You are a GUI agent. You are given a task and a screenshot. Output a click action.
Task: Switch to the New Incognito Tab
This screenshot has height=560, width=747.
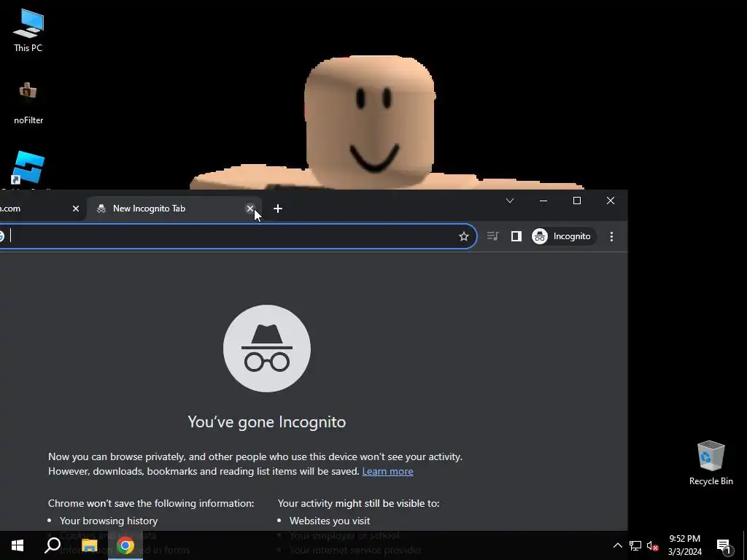point(174,209)
